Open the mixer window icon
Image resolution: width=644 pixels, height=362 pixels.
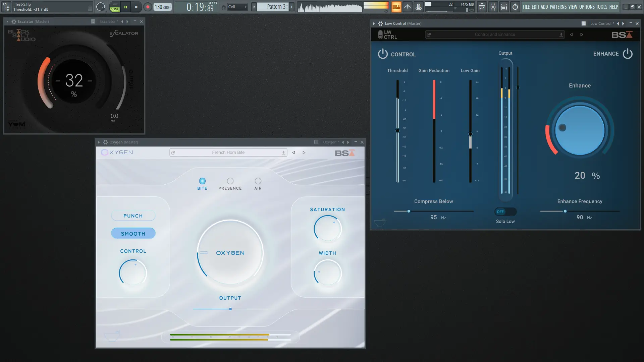[x=493, y=7]
